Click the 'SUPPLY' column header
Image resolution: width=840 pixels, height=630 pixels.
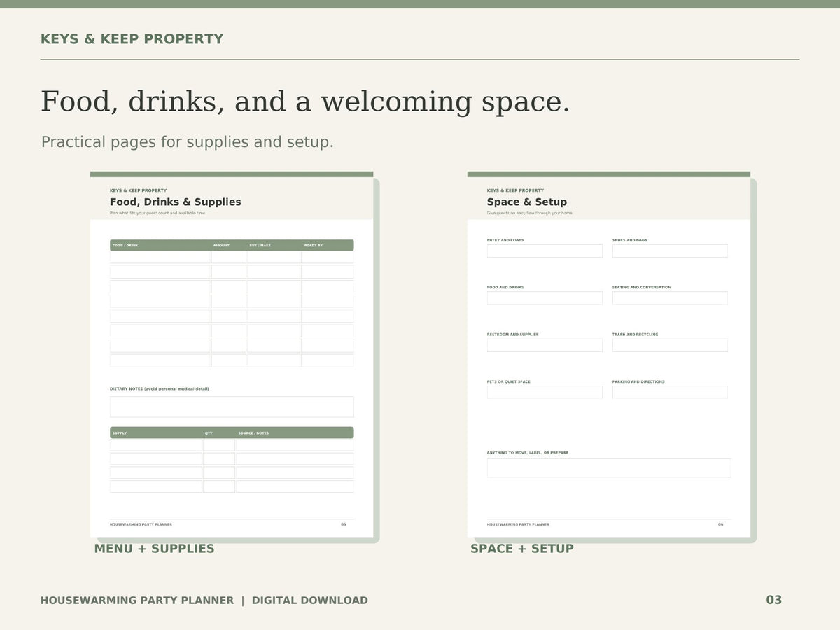click(120, 433)
